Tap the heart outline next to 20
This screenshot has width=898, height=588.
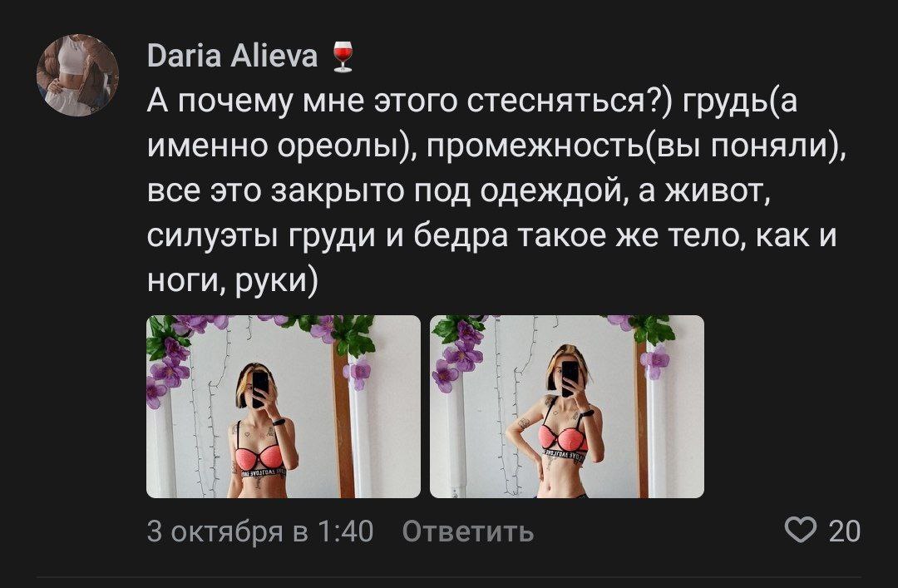(800, 530)
